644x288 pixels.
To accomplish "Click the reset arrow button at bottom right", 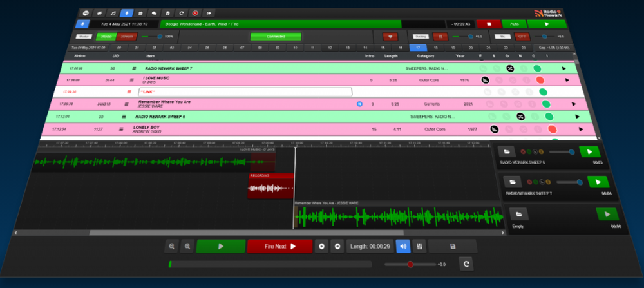I will [x=466, y=264].
